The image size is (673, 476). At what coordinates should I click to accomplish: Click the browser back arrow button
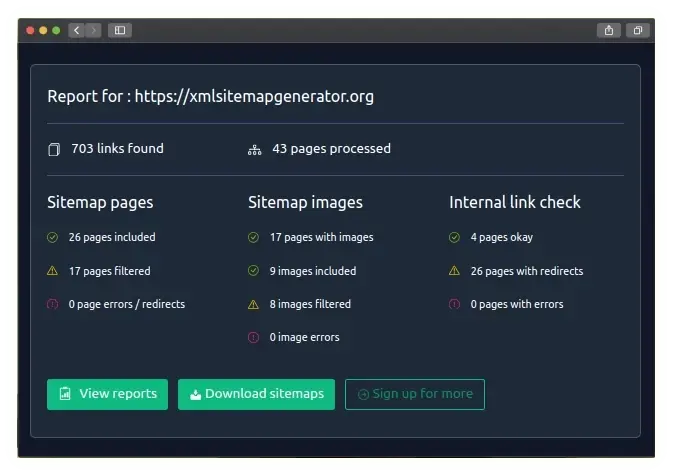(x=76, y=30)
